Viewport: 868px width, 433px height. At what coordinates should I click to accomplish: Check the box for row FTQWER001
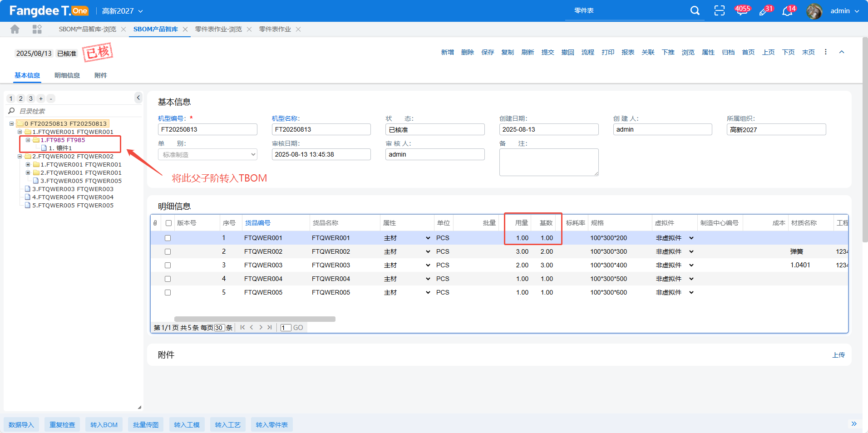pos(168,238)
